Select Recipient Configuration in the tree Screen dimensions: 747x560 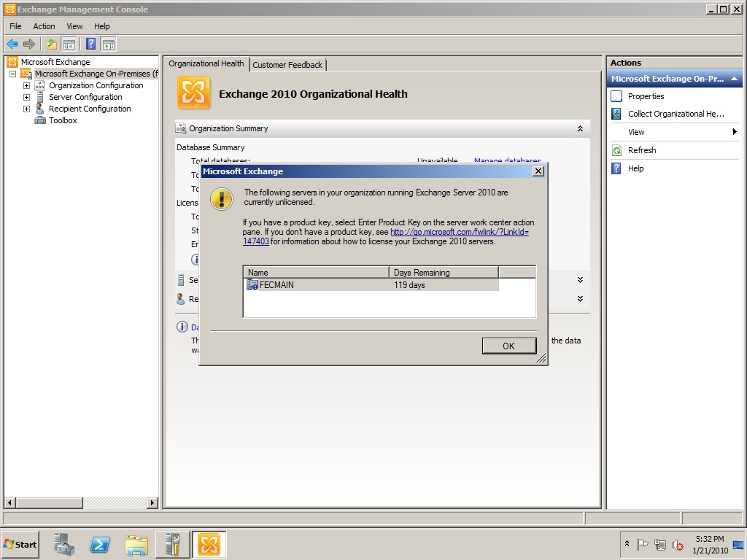click(x=90, y=109)
